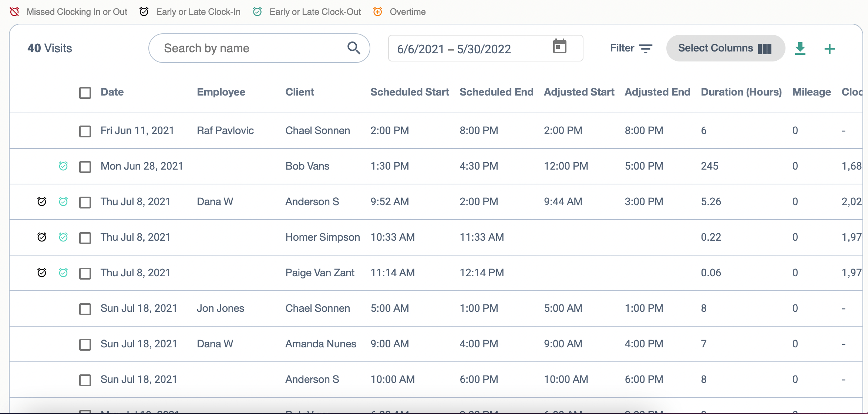Click the download export icon
This screenshot has width=868, height=414.
[x=800, y=48]
